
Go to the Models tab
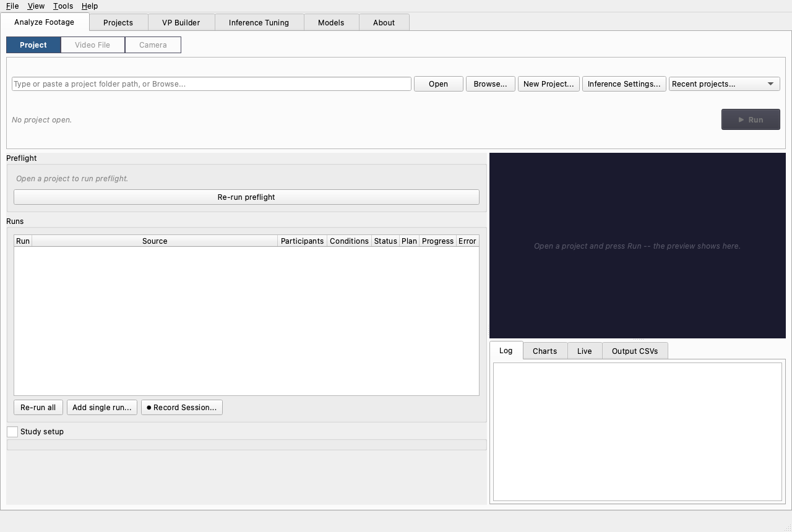pyautogui.click(x=331, y=22)
